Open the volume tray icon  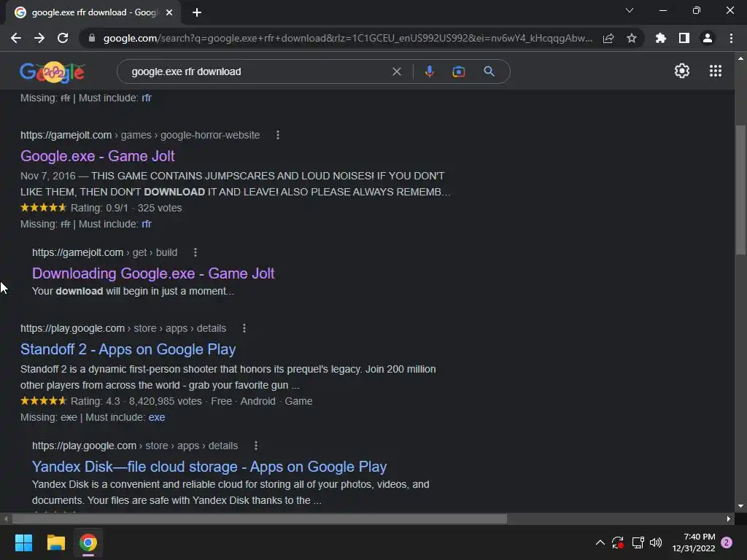656,542
